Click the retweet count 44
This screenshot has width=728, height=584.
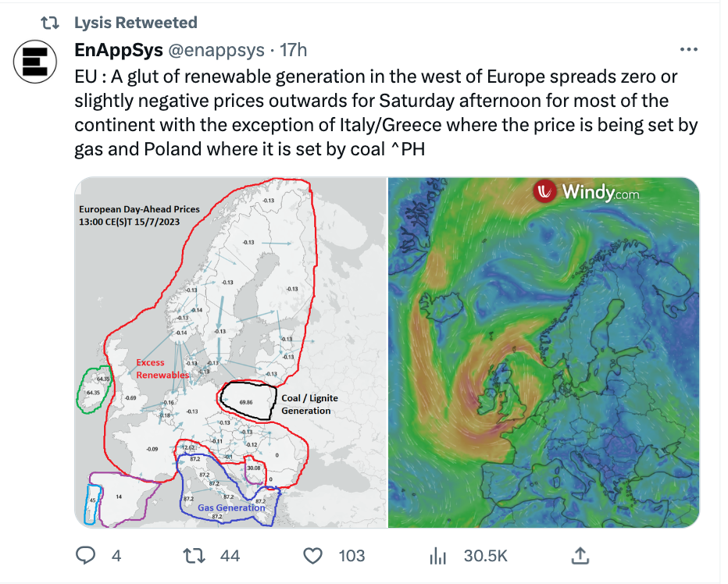[x=230, y=556]
